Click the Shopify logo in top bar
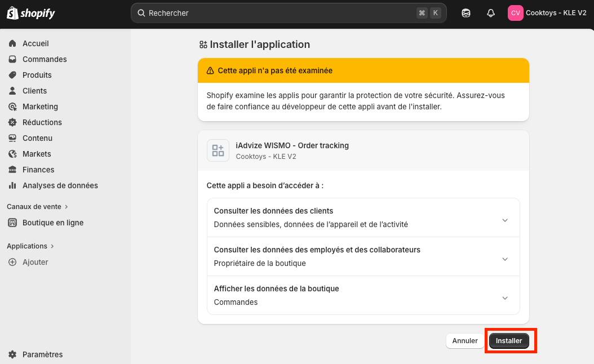Viewport: 594px width, 364px height. pyautogui.click(x=31, y=13)
